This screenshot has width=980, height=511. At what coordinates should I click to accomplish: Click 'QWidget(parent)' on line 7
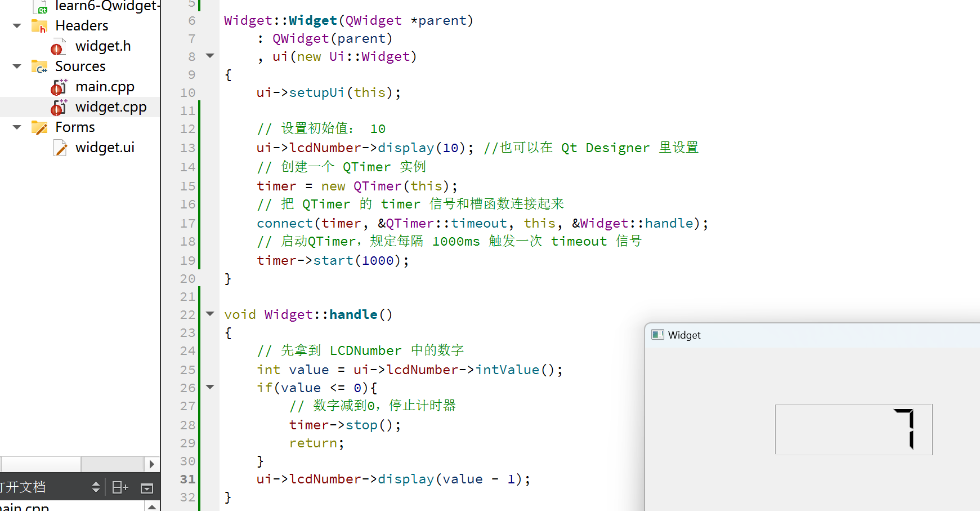coord(333,38)
